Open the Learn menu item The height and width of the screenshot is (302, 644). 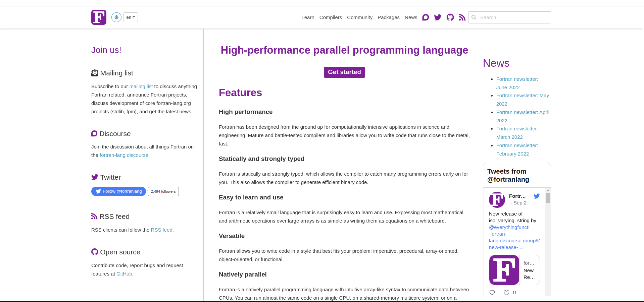pos(308,17)
